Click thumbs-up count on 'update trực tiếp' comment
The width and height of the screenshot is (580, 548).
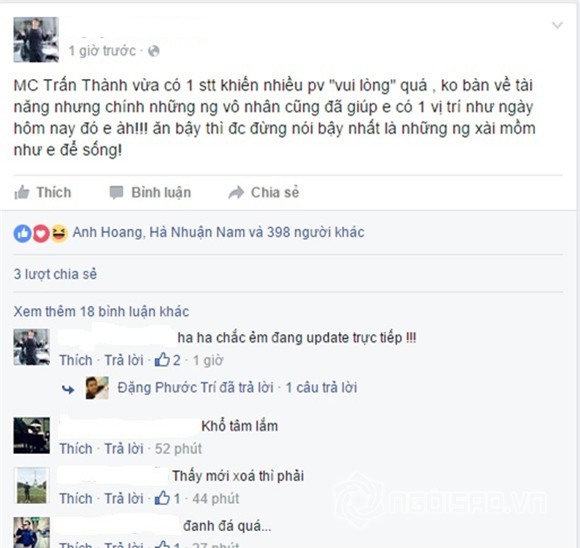(168, 360)
